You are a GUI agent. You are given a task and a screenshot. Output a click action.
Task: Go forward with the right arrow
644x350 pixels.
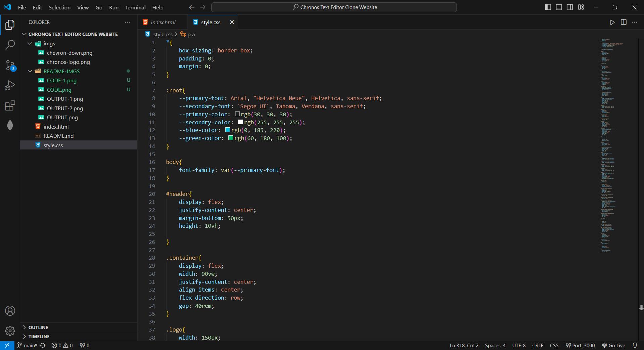pyautogui.click(x=203, y=7)
